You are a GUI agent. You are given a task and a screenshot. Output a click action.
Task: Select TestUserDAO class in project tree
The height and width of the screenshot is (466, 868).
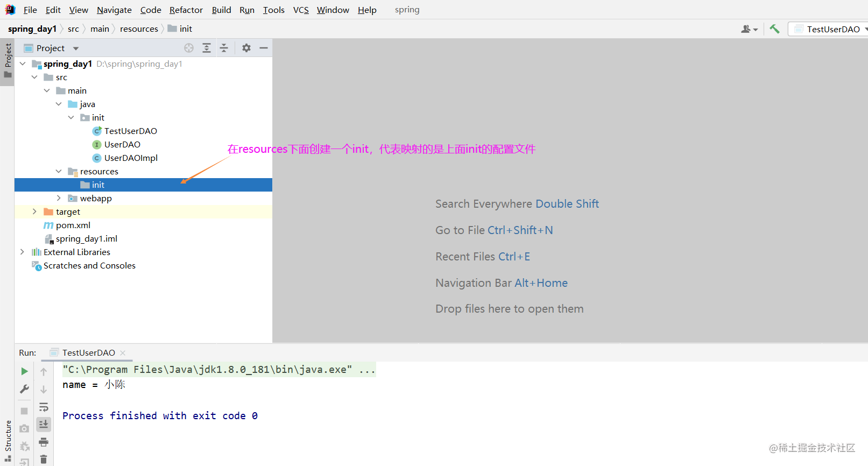click(x=130, y=131)
